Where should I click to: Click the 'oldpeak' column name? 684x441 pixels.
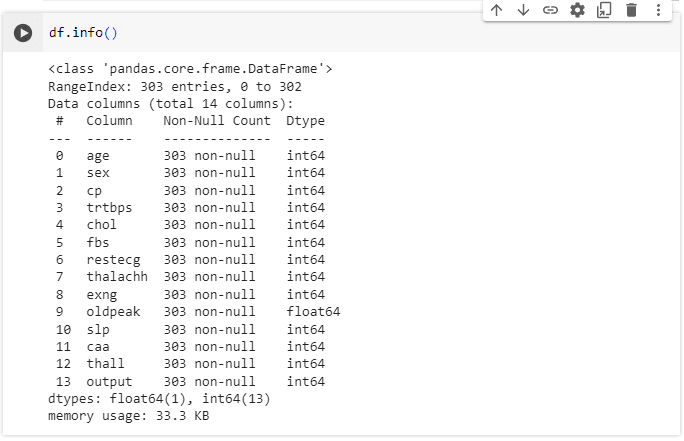[x=113, y=312]
